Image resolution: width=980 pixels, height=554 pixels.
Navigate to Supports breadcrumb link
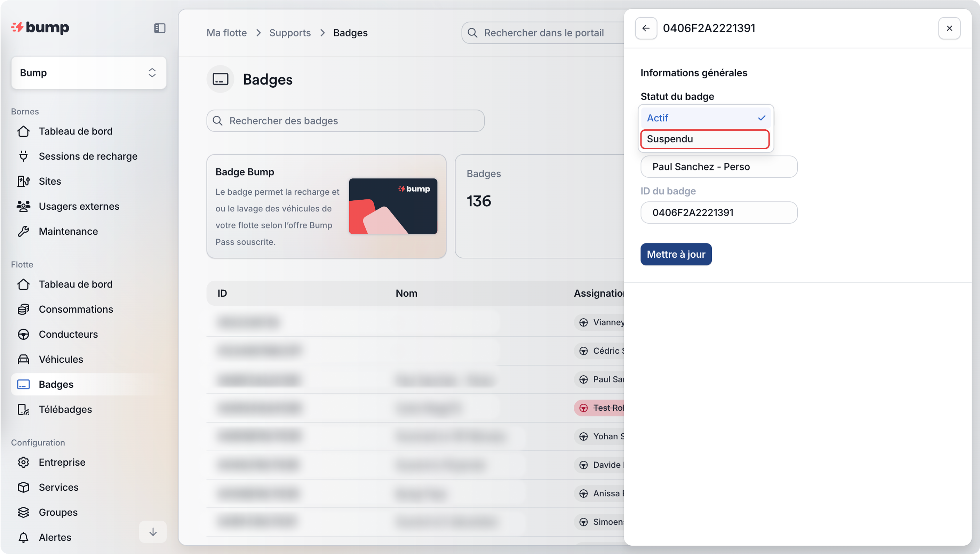(290, 33)
